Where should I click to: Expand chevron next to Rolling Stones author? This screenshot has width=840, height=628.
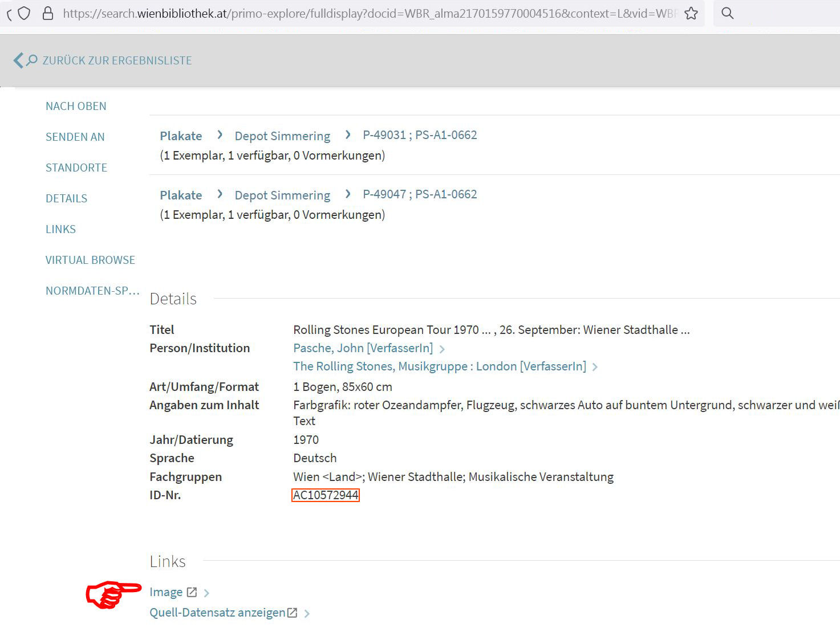pos(595,367)
